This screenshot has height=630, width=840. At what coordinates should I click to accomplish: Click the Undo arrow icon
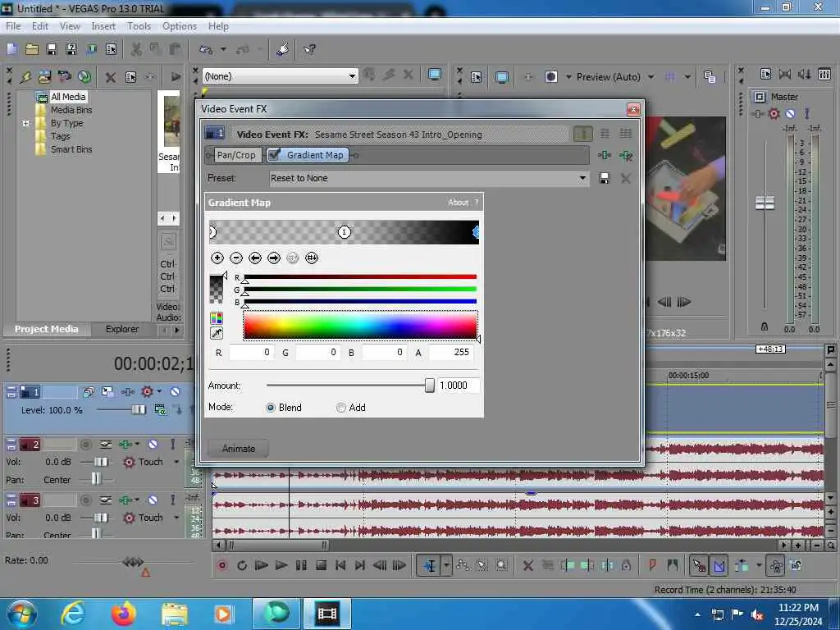(x=206, y=50)
